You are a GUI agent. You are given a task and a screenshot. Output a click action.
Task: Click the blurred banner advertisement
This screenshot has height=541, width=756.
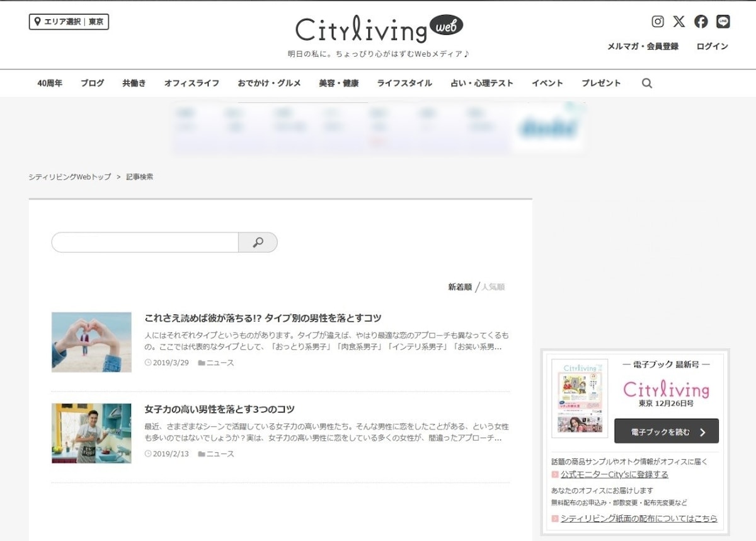tap(378, 129)
